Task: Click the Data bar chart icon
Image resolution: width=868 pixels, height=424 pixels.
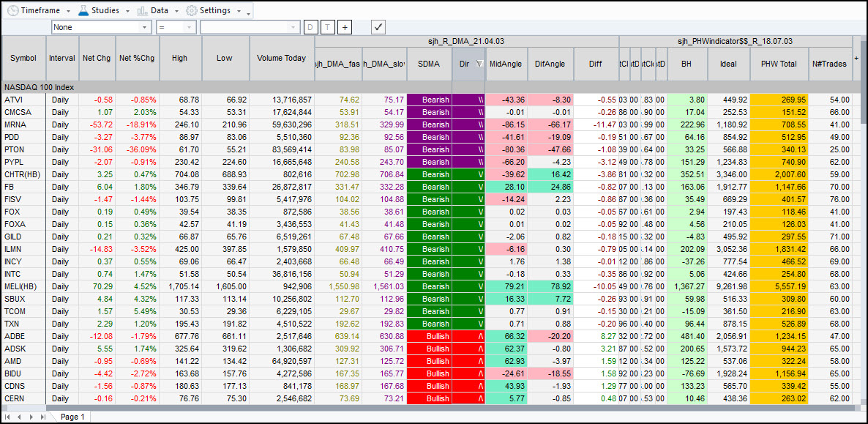Action: tap(142, 10)
